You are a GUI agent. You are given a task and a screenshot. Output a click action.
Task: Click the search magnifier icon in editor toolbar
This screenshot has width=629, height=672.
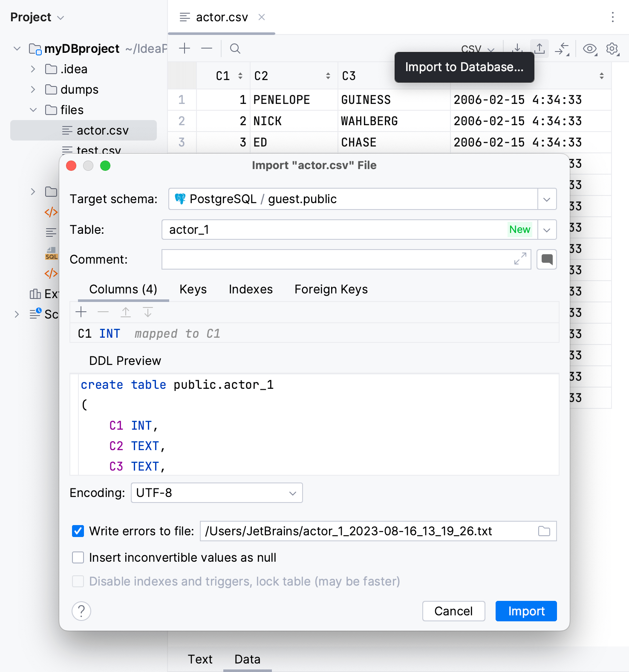[x=235, y=49]
